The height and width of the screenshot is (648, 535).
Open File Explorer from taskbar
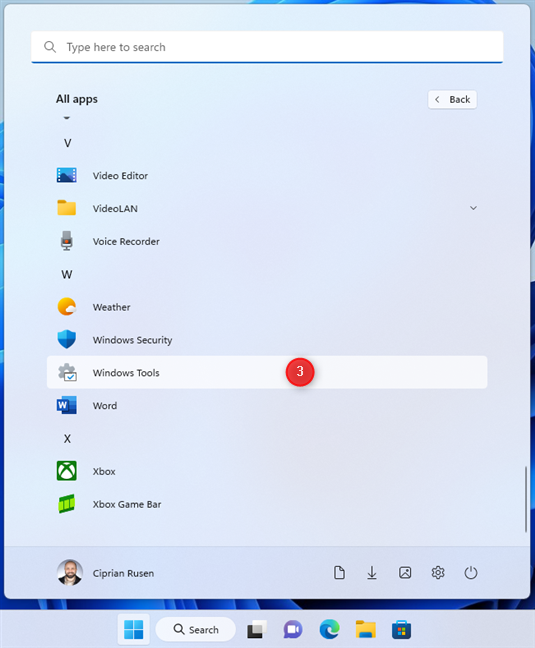point(366,629)
